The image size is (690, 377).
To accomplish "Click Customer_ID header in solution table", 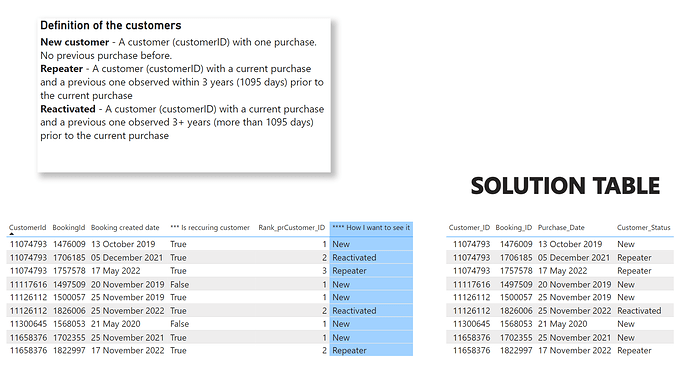I will (469, 227).
